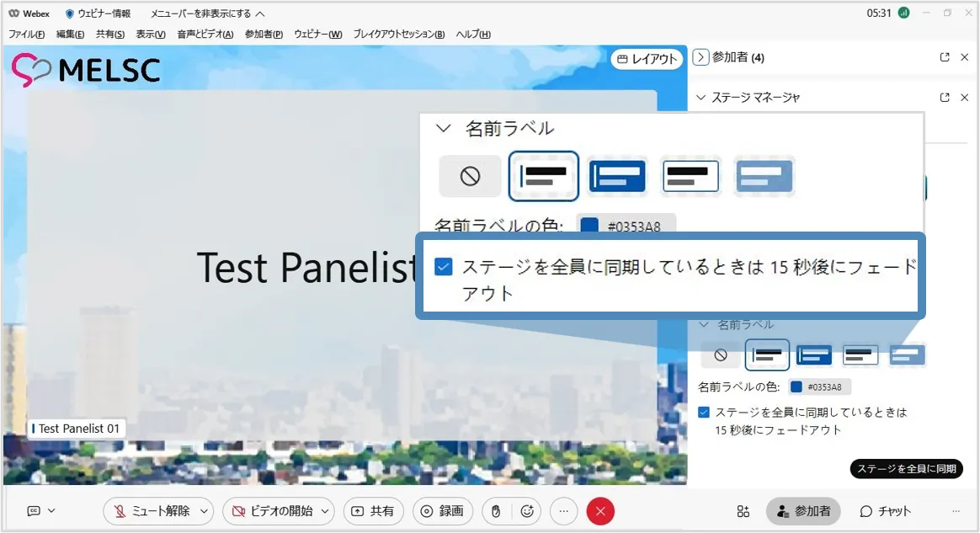Open more options ellipsis in control bar

click(564, 511)
